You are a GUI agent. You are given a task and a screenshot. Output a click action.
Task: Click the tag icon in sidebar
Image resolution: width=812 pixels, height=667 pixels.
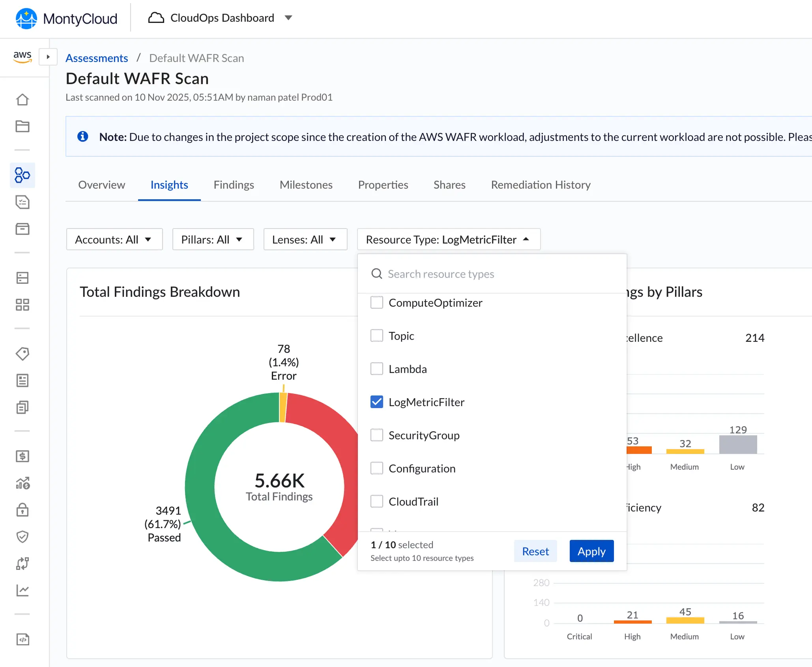tap(22, 354)
